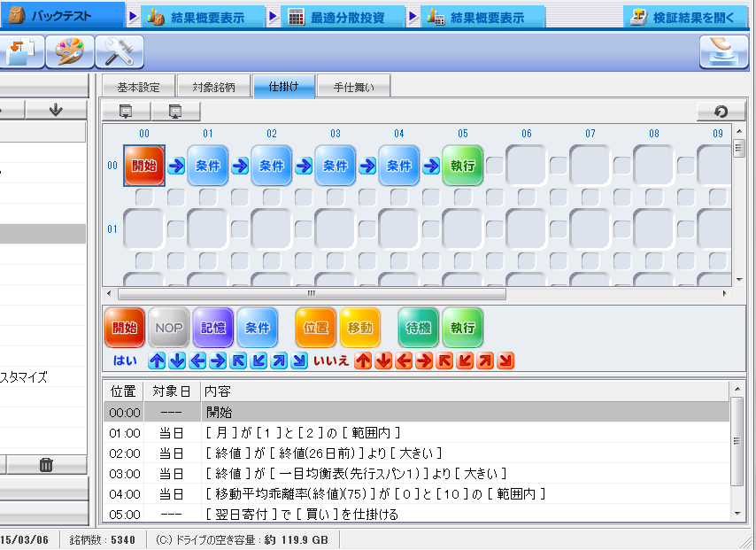Click the red いいえ down-left diagonal arrow
Viewport: 756px width, 550px height.
click(x=465, y=360)
